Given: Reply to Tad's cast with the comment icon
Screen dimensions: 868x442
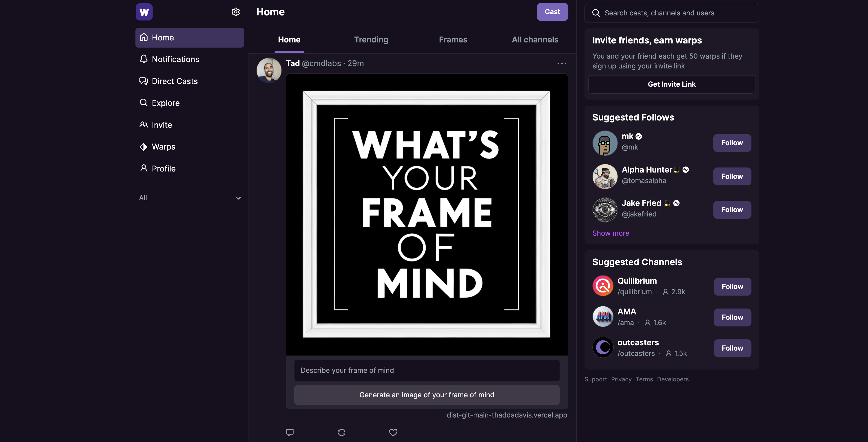Looking at the screenshot, I should click(290, 432).
